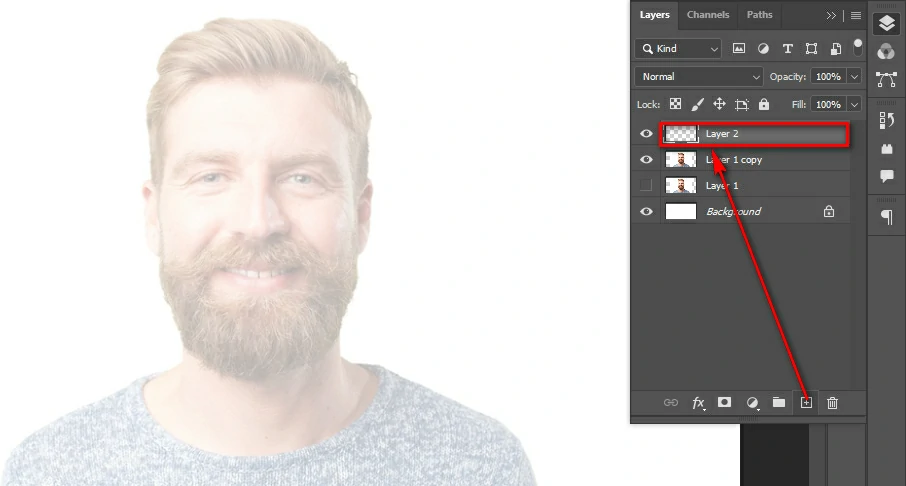Image resolution: width=906 pixels, height=486 pixels.
Task: Click the Fill 100% value field
Action: click(828, 105)
